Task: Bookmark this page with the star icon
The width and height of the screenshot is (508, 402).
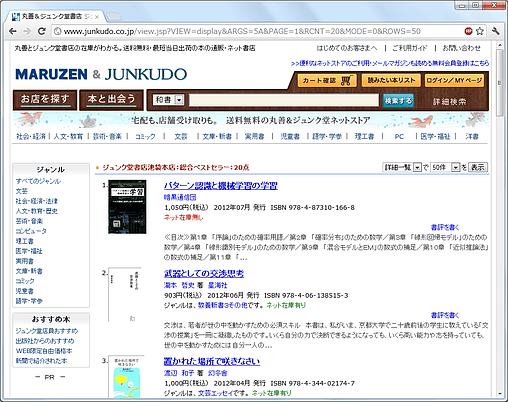Action: click(x=480, y=31)
